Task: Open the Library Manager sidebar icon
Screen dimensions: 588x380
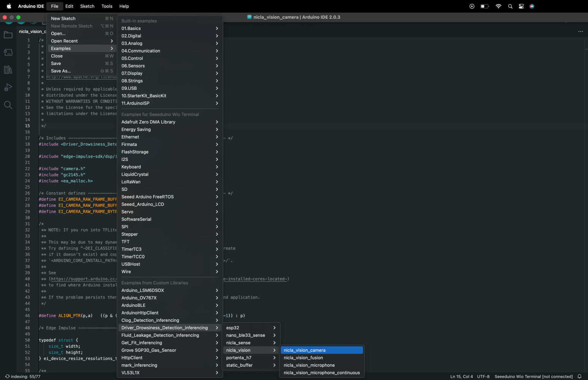Action: [x=8, y=70]
